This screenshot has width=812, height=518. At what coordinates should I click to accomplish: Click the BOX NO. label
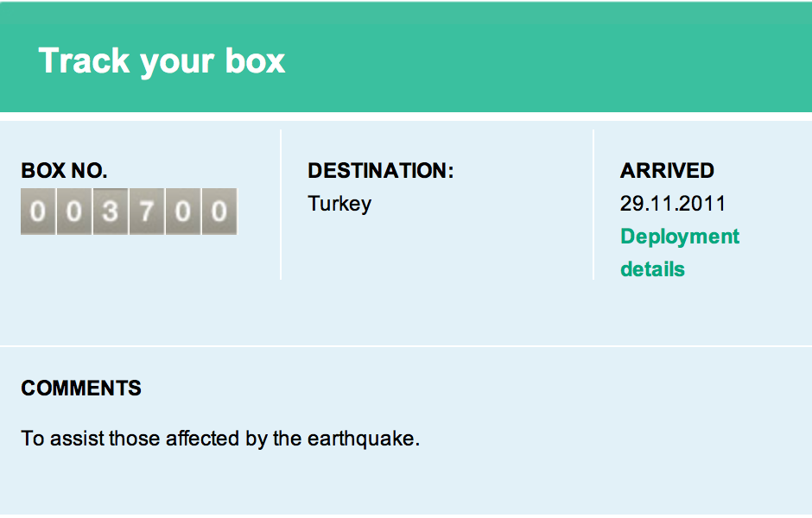click(64, 171)
